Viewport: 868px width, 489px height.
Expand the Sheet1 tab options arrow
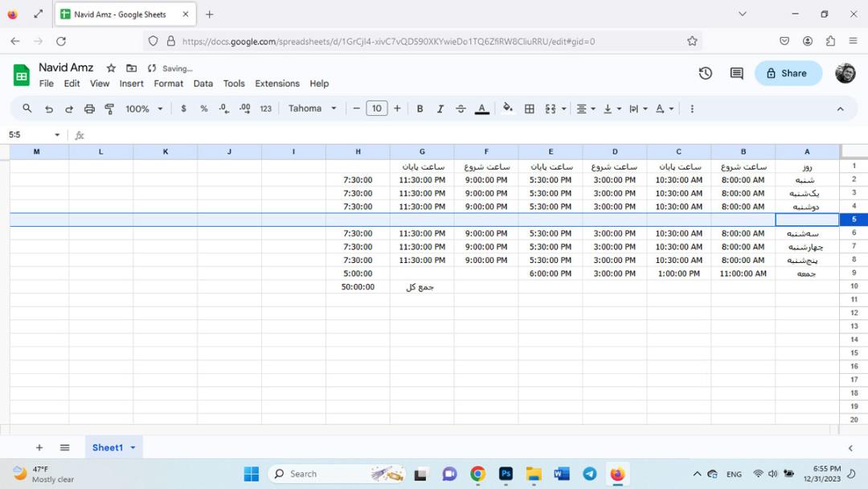click(x=133, y=447)
